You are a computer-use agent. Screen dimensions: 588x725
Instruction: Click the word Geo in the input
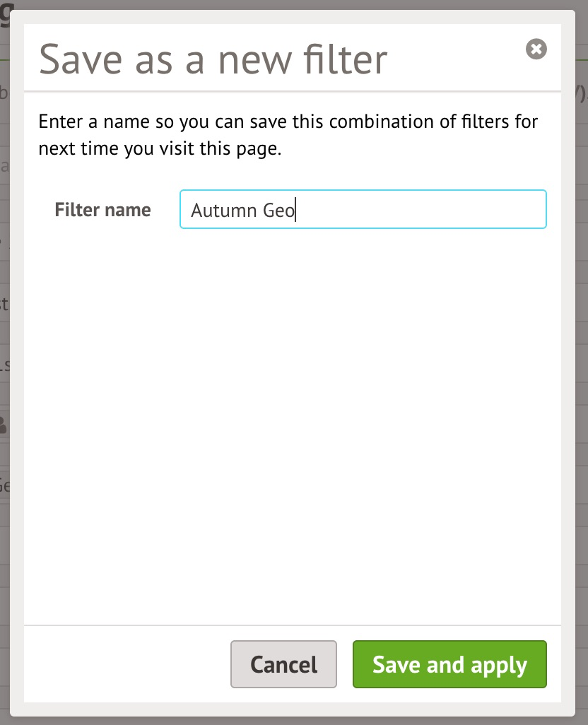(x=278, y=211)
